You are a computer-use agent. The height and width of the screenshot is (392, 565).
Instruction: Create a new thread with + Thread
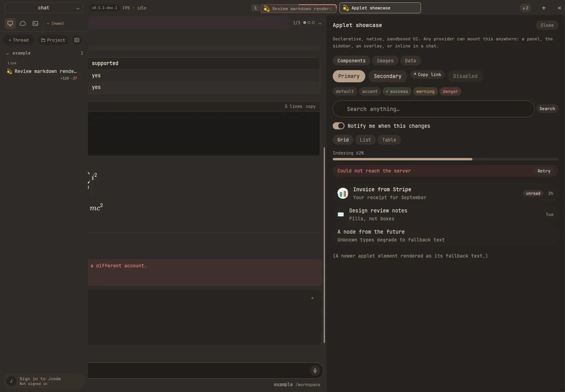(x=18, y=40)
